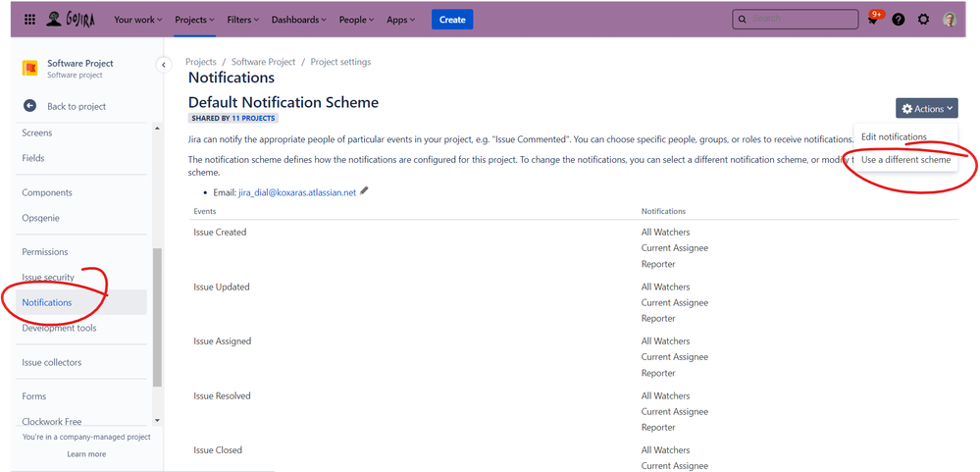Click Current Assignee under Issue Assigned
This screenshot has width=980, height=472.
[674, 357]
